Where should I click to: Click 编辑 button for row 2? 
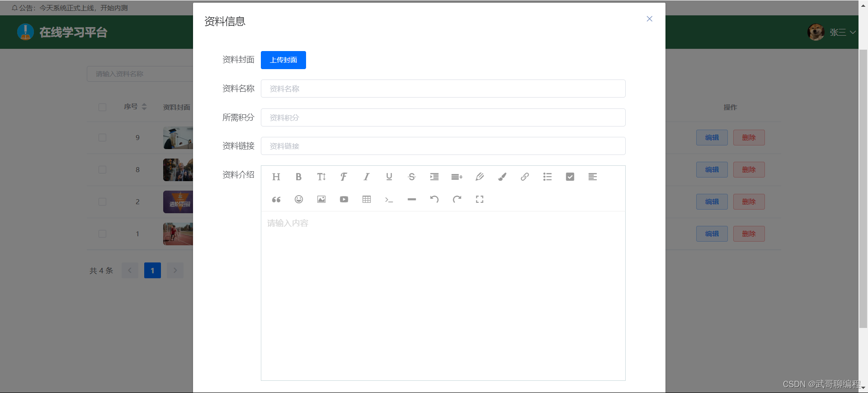[712, 202]
